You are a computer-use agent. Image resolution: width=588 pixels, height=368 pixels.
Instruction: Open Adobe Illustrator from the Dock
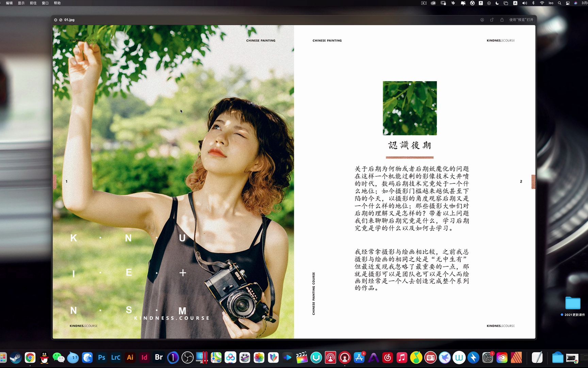(x=130, y=357)
